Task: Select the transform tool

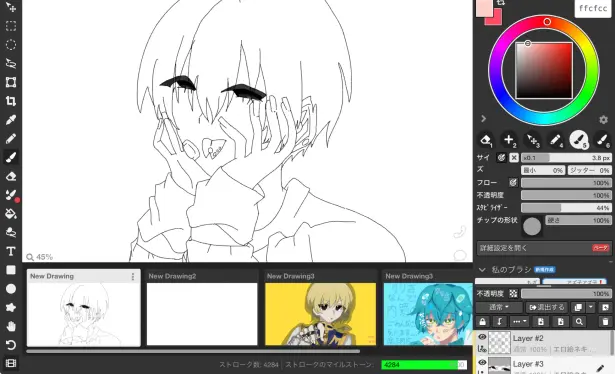Action: coord(11,82)
